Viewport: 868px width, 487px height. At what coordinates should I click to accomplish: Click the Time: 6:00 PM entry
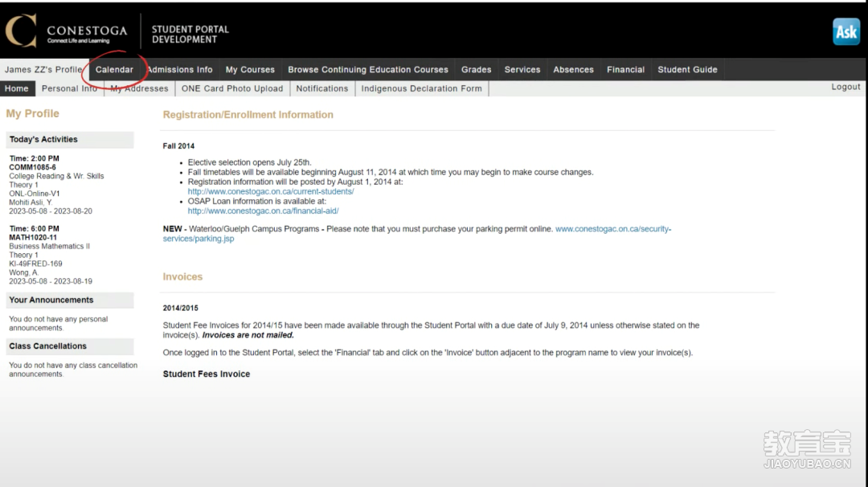(x=34, y=228)
